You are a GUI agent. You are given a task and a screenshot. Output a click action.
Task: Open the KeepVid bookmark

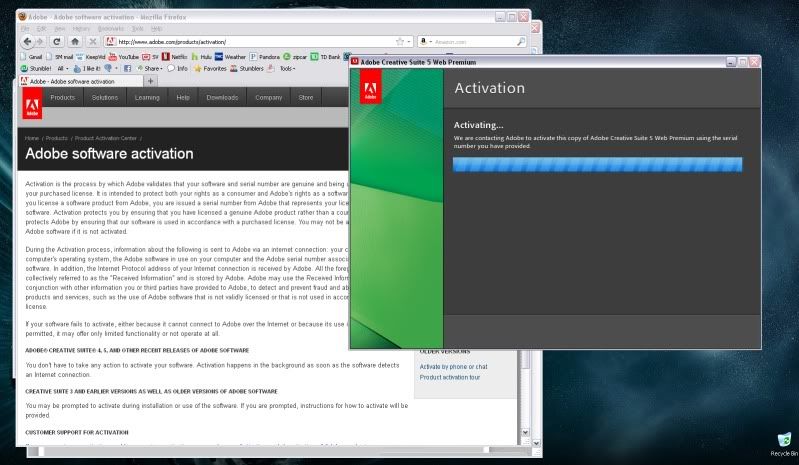point(91,57)
